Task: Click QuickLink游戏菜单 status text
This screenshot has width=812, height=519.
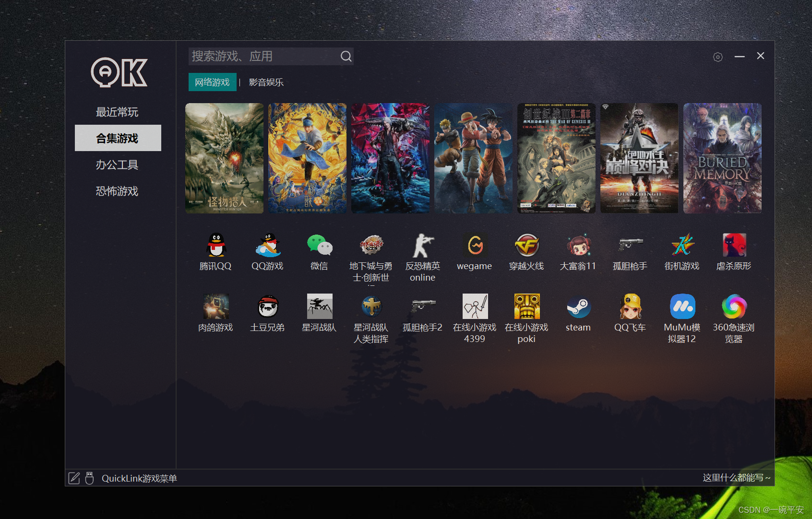Action: (139, 478)
